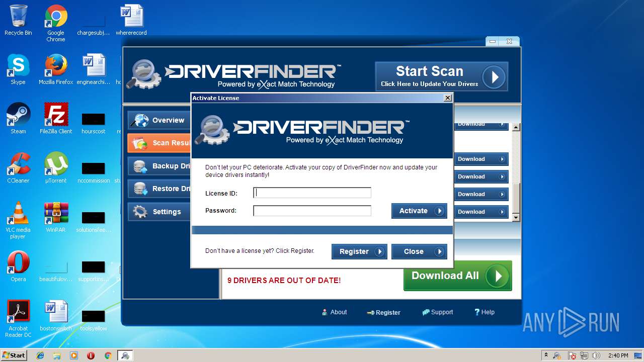Select DriverFinder taskbar button
644x362 pixels.
point(125,355)
